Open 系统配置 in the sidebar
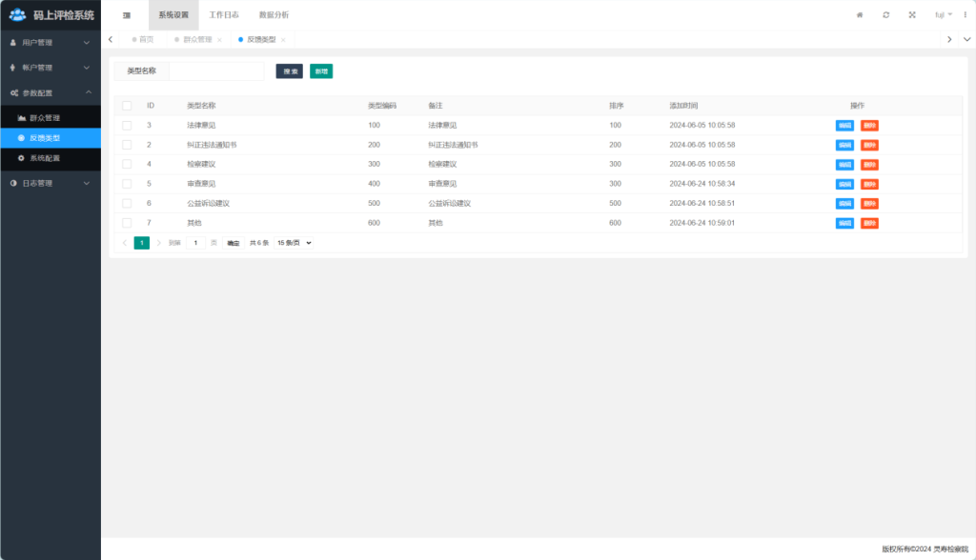This screenshot has width=976, height=560. pyautogui.click(x=45, y=158)
